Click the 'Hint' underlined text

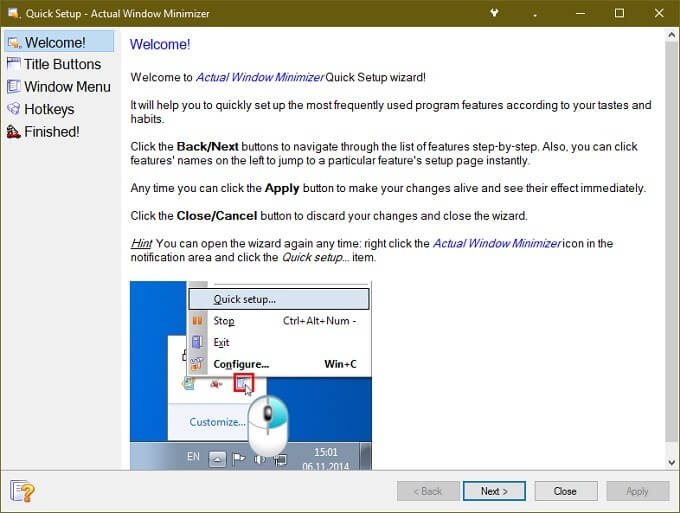141,243
